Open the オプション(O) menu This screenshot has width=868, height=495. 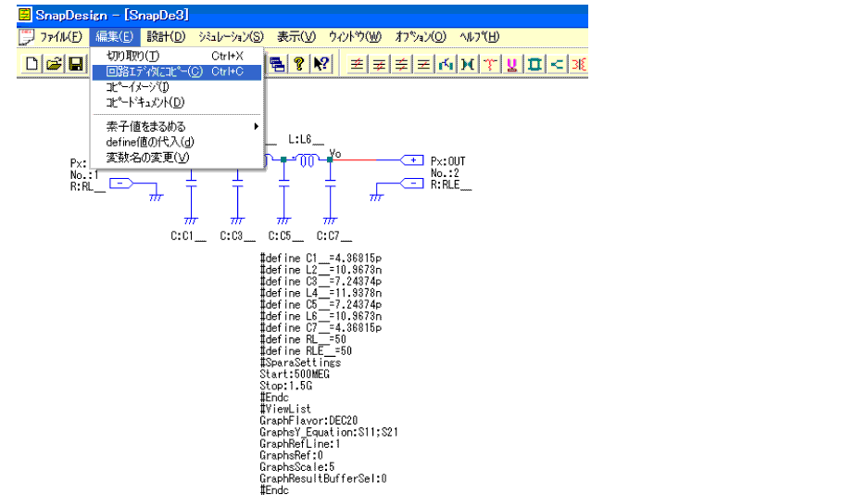[421, 37]
